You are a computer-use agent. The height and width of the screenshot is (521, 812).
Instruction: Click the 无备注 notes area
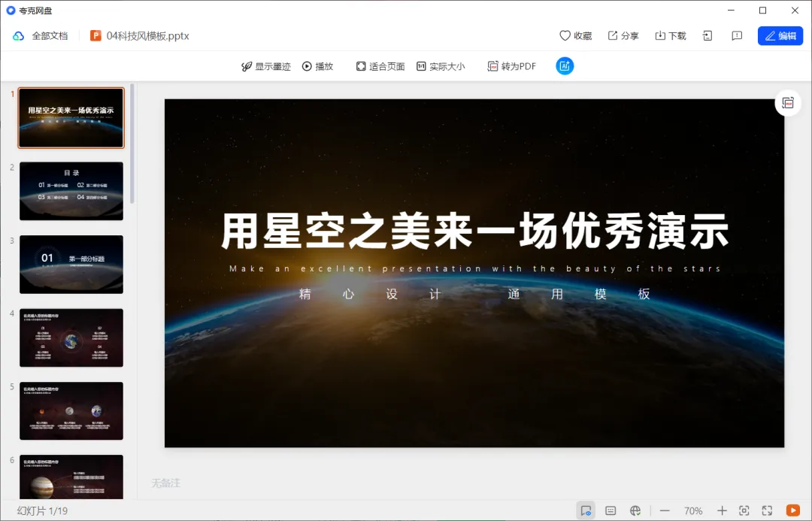click(165, 483)
